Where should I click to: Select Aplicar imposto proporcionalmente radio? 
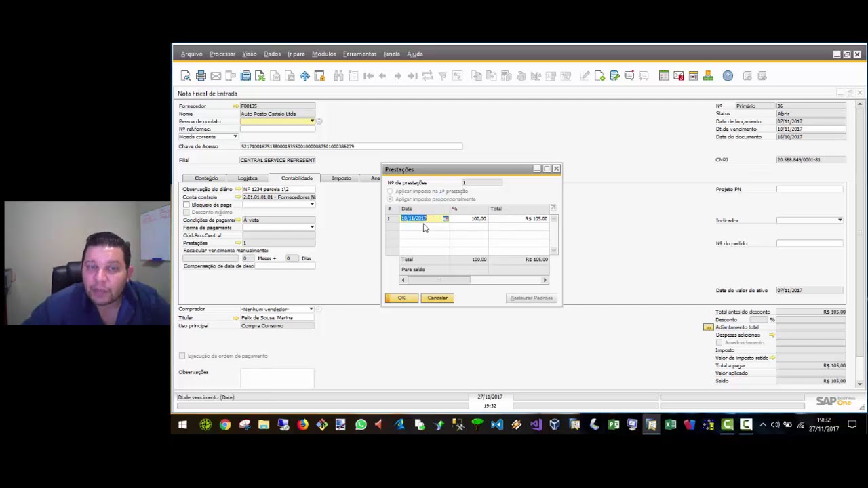(x=390, y=199)
